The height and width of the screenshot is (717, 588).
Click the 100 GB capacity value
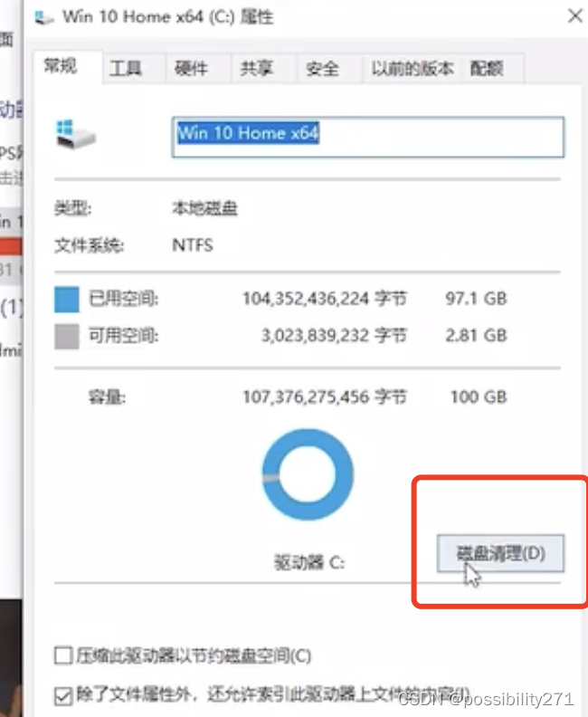click(479, 397)
